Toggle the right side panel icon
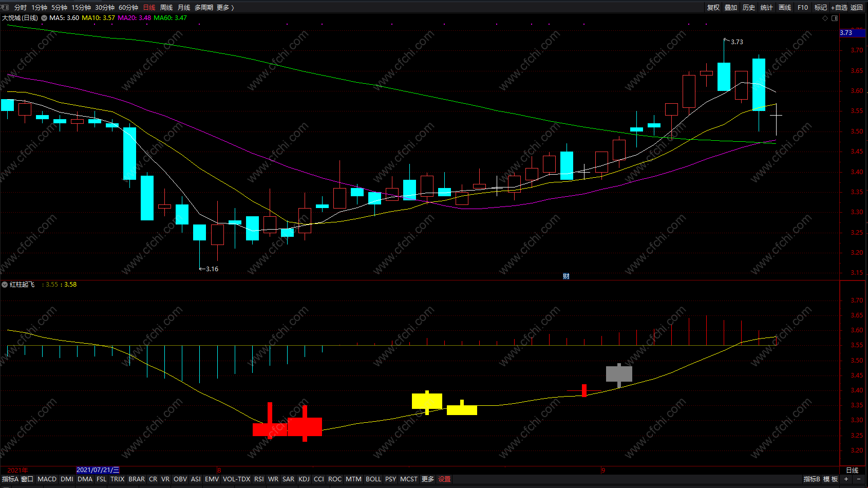Image resolution: width=868 pixels, height=488 pixels. [x=835, y=18]
